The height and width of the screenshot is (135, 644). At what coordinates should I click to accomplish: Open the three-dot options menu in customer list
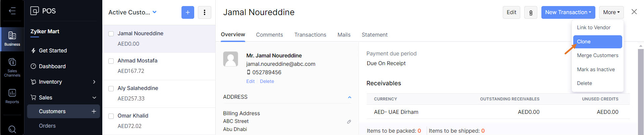204,12
